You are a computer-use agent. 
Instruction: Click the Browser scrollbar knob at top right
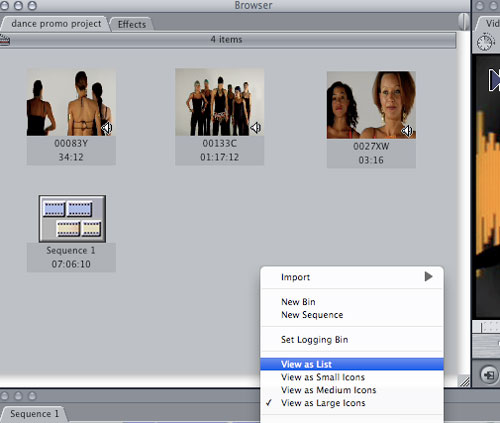click(463, 22)
